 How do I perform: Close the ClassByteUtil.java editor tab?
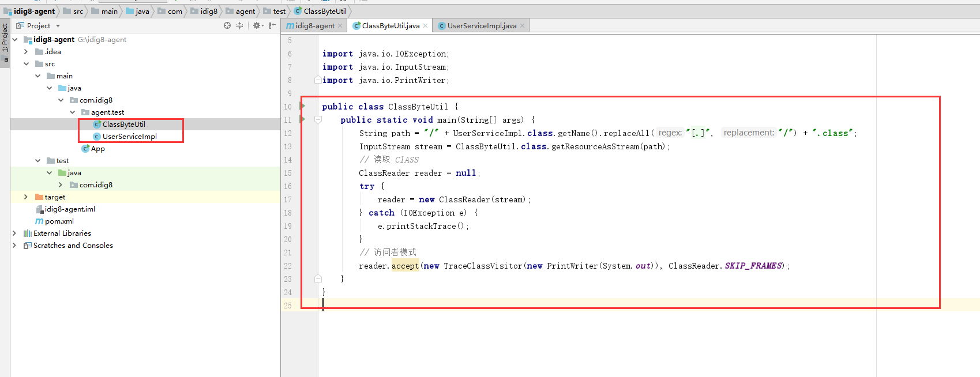click(426, 26)
